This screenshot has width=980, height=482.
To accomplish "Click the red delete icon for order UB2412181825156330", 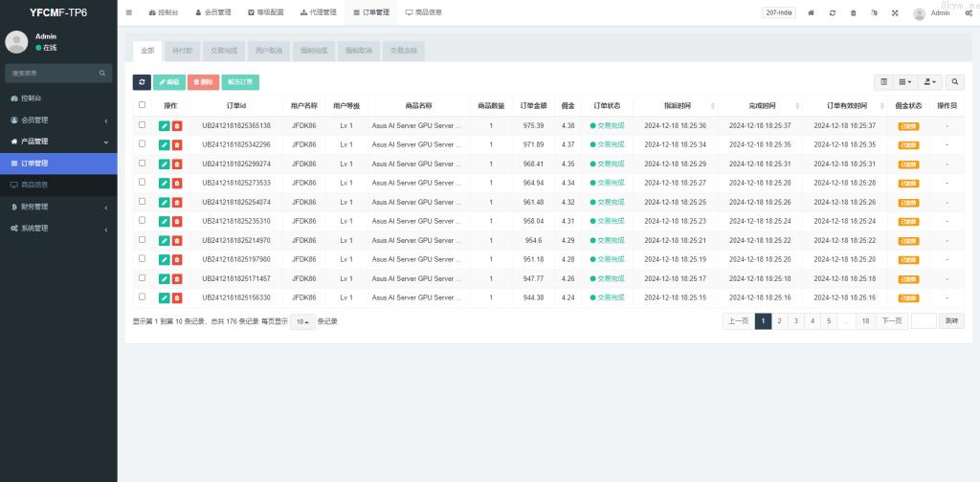I will 177,297.
